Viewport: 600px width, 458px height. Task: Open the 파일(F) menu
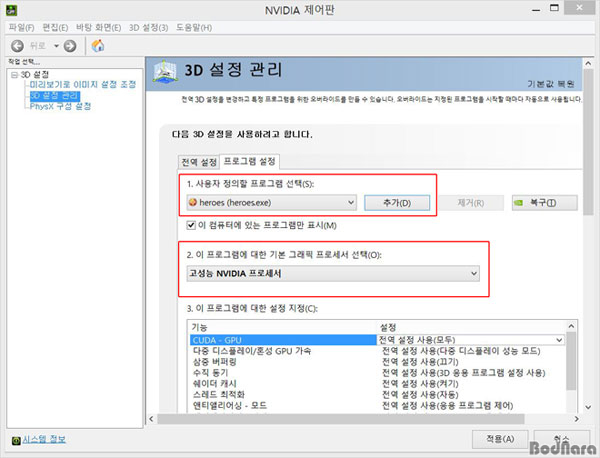pyautogui.click(x=21, y=28)
